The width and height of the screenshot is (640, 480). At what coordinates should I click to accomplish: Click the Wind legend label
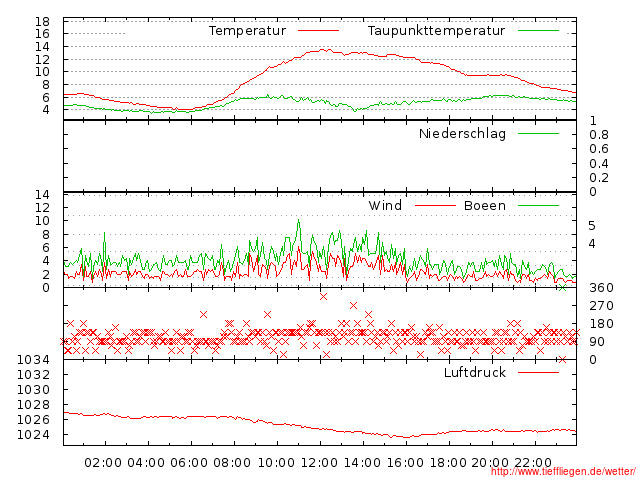(x=385, y=205)
